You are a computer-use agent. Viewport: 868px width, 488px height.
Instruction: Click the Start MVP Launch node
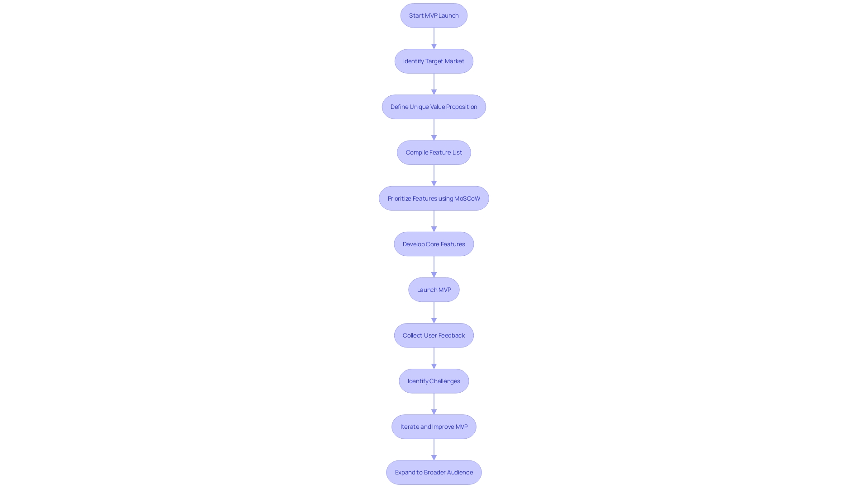[x=434, y=15]
